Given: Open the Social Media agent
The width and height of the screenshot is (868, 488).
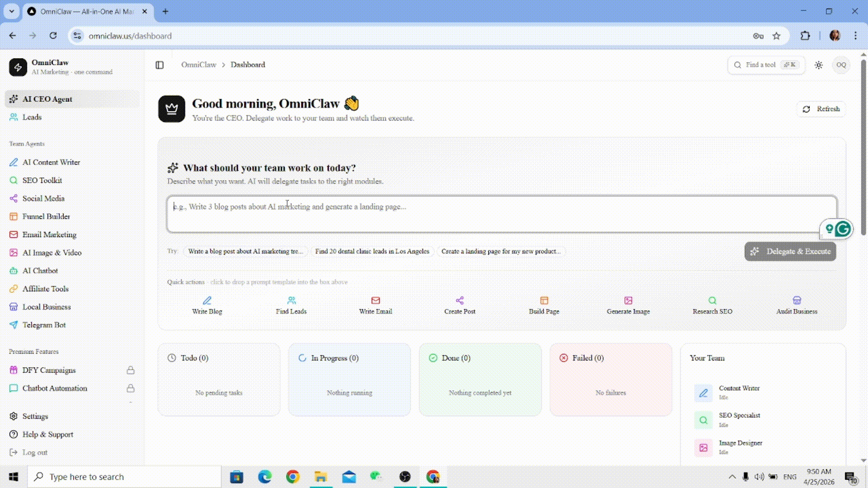Looking at the screenshot, I should (72, 198).
